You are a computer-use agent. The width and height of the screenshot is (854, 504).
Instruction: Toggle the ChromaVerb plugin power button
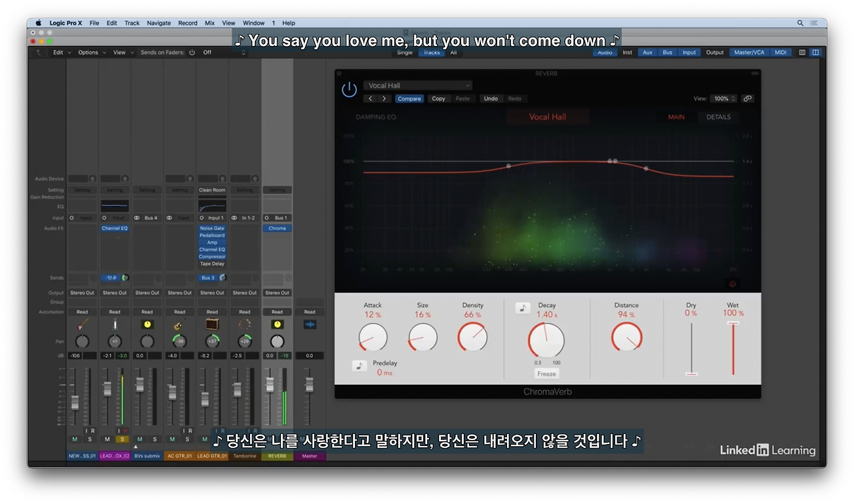point(349,90)
